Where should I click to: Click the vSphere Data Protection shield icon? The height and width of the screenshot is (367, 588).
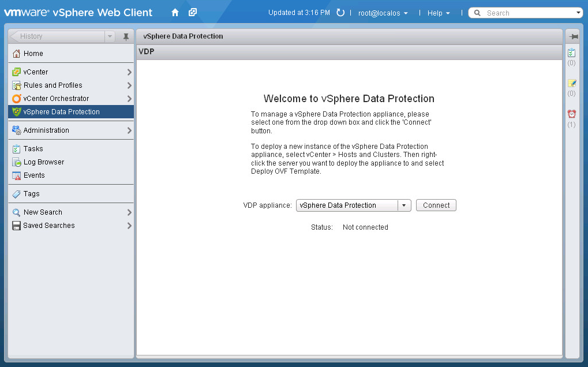tap(17, 112)
